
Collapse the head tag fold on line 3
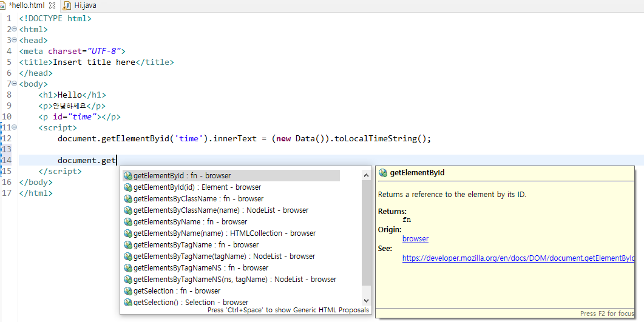click(x=15, y=40)
